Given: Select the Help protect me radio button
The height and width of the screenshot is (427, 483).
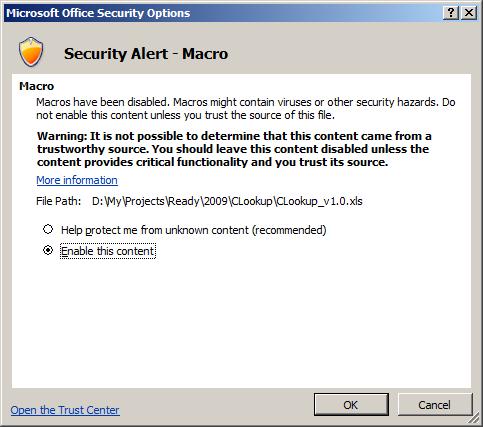Looking at the screenshot, I should [x=48, y=229].
